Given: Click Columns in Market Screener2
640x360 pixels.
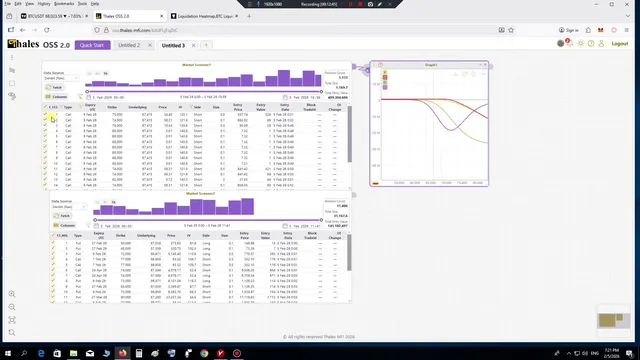Looking at the screenshot, I should (x=64, y=225).
